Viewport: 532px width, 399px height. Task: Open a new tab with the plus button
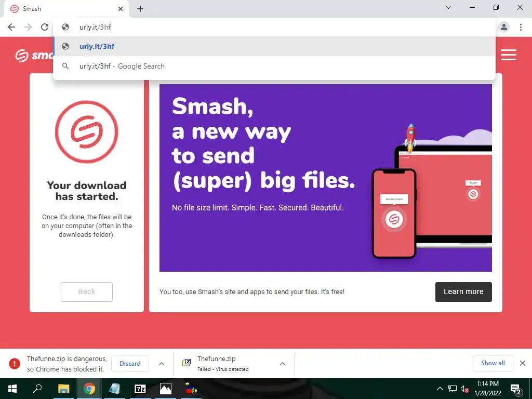[140, 9]
